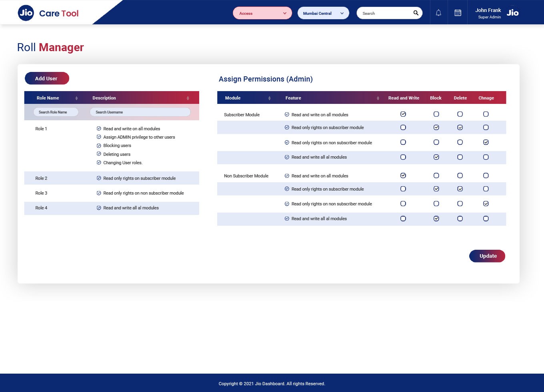Viewport: 544px width, 392px height.
Task: Click the Jio logo next to Care Tool
Action: click(26, 13)
